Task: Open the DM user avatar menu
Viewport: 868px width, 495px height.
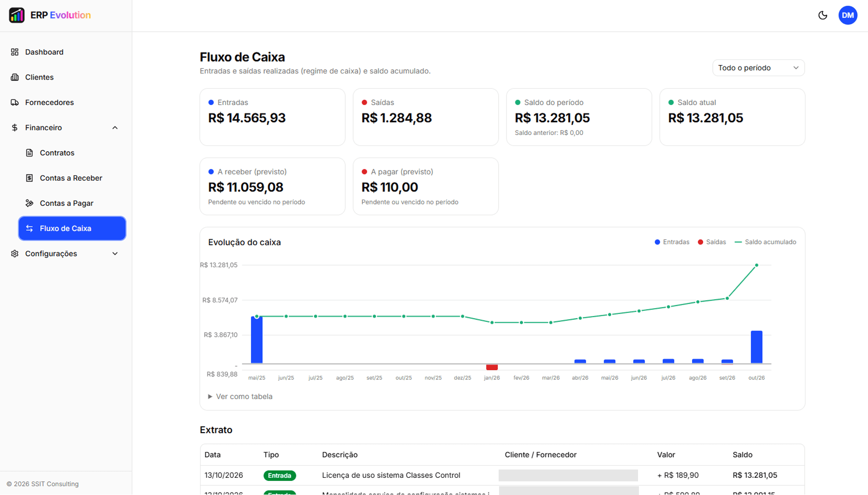Action: pyautogui.click(x=848, y=15)
